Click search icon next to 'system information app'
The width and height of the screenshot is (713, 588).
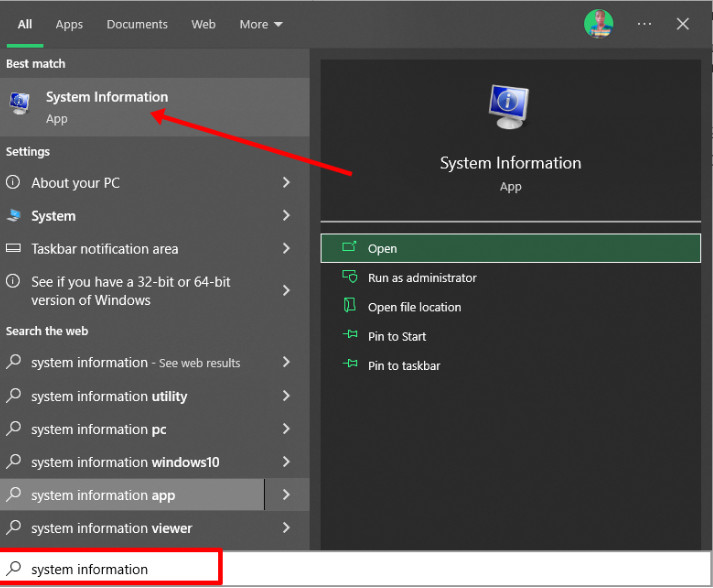pyautogui.click(x=14, y=494)
